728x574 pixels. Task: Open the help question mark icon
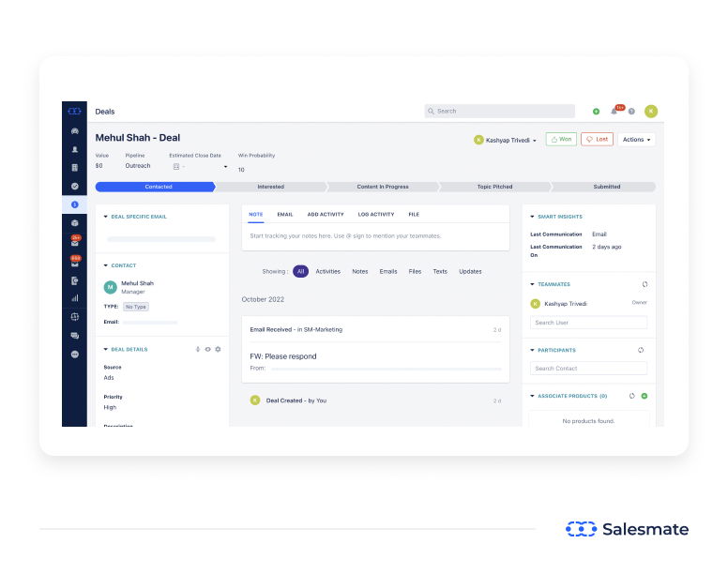(x=631, y=112)
